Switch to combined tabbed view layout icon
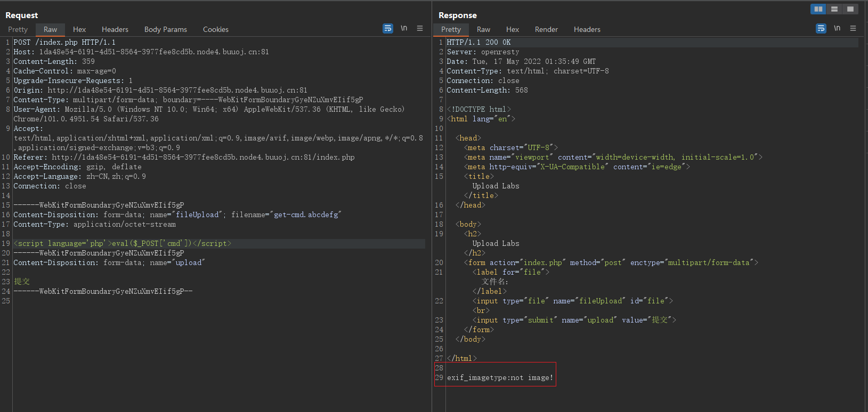The height and width of the screenshot is (412, 868). coord(850,9)
